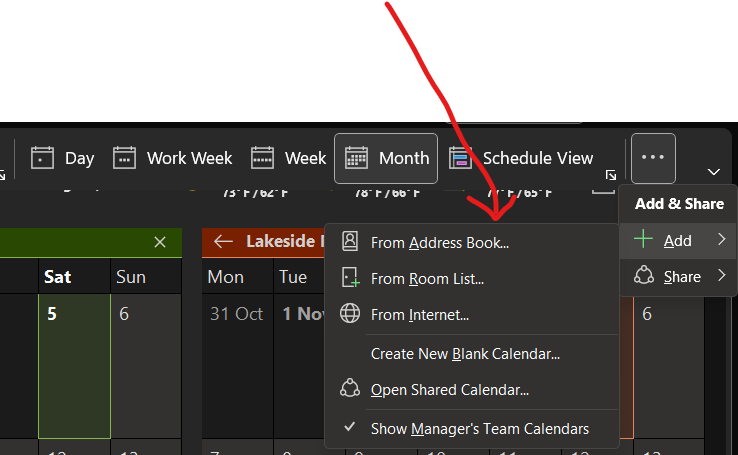This screenshot has width=738, height=455.
Task: Expand the Add submenu
Action: pos(678,240)
